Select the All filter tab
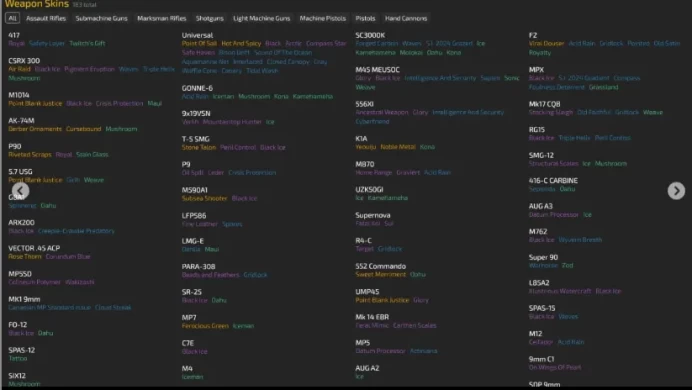This screenshot has height=390, width=692. [12, 18]
